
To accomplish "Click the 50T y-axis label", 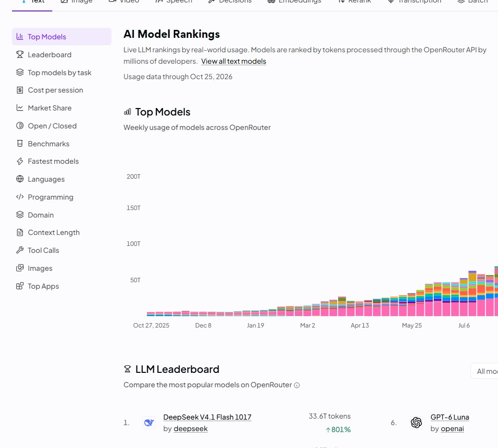I will (x=135, y=280).
